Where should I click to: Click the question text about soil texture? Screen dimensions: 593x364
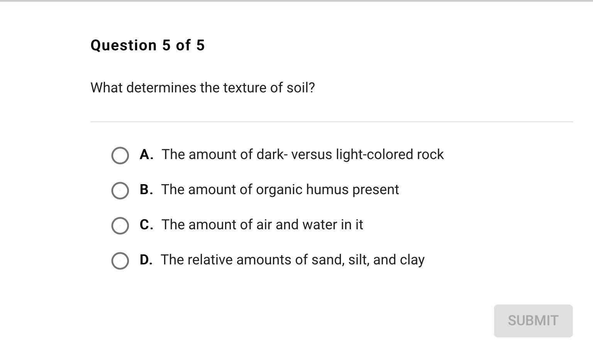(x=203, y=88)
